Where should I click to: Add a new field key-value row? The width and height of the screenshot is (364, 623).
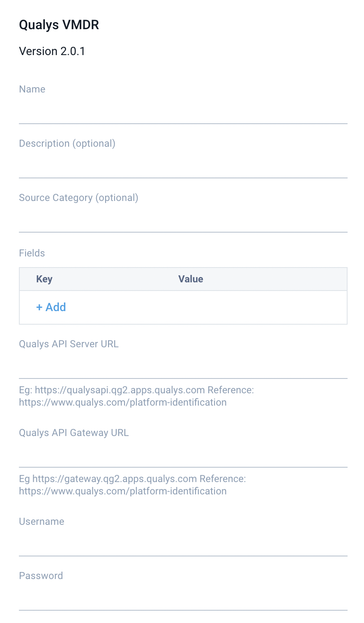51,307
